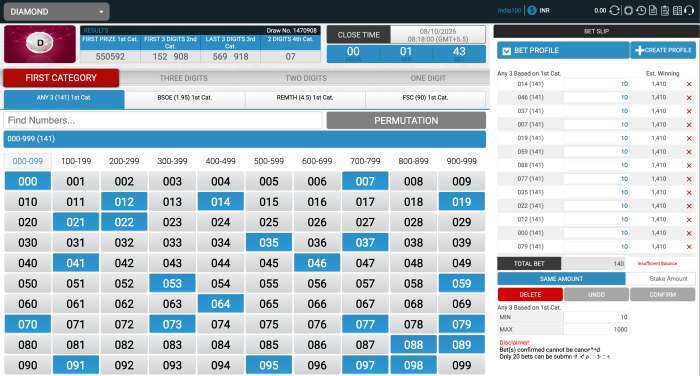
Task: Click the PERMUTATION button
Action: [x=406, y=121]
